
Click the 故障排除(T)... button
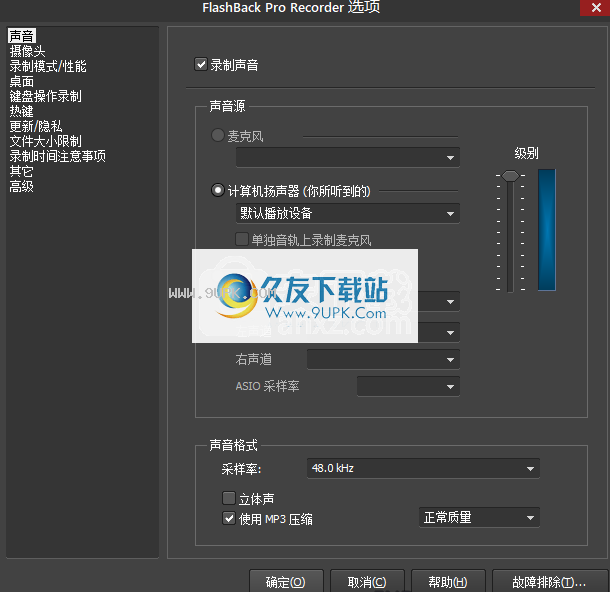click(x=549, y=581)
